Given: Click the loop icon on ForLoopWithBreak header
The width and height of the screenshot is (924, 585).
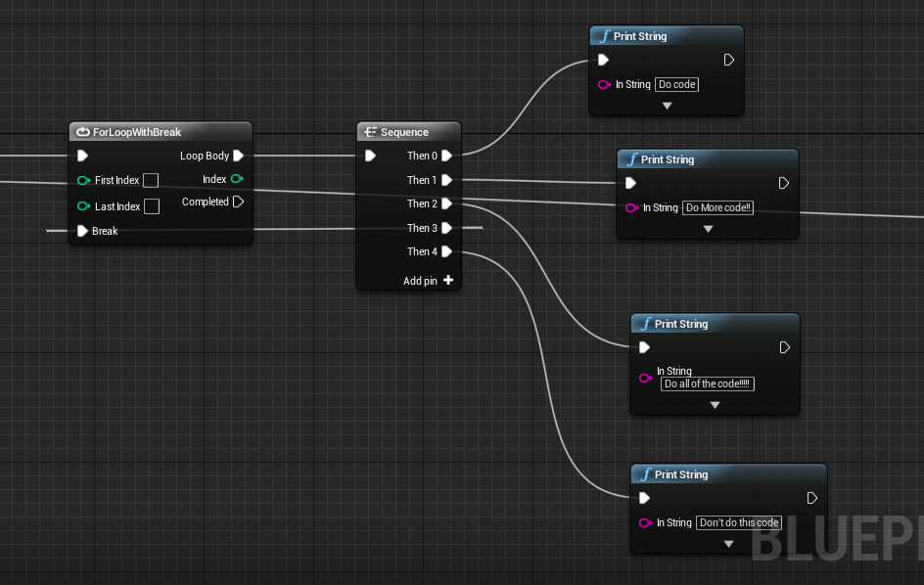Looking at the screenshot, I should 83,132.
